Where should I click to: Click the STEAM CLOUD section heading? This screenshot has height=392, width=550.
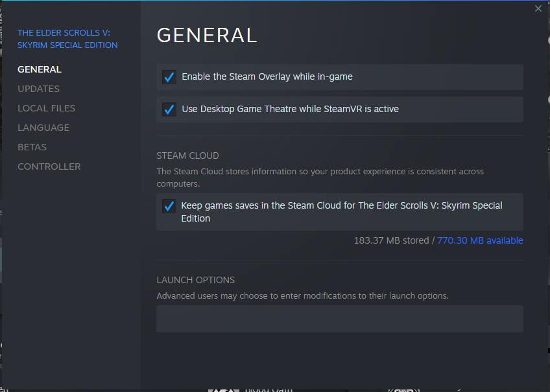pyautogui.click(x=187, y=156)
